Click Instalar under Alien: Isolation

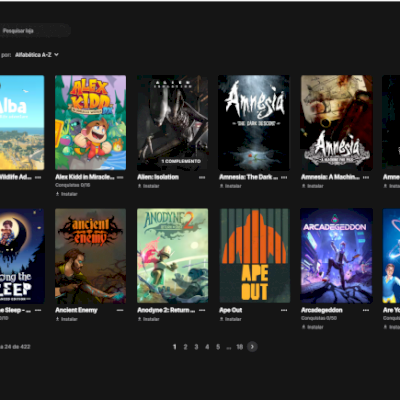(x=149, y=186)
